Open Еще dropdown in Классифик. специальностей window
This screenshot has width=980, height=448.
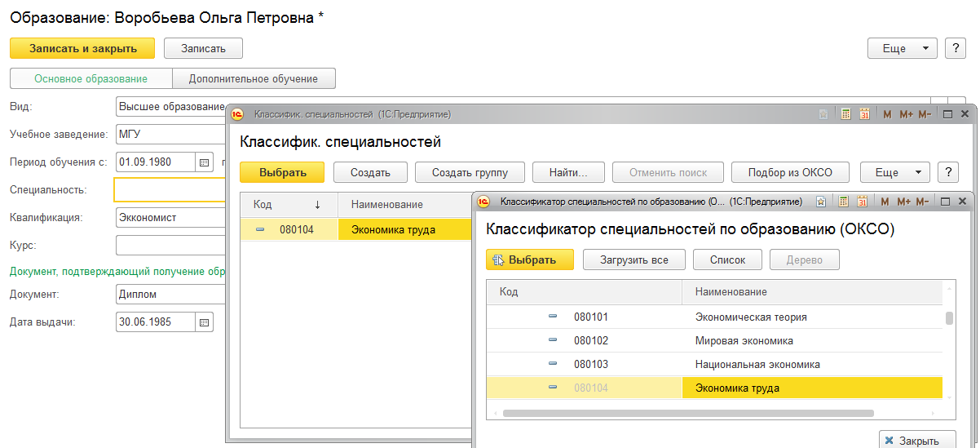[894, 172]
